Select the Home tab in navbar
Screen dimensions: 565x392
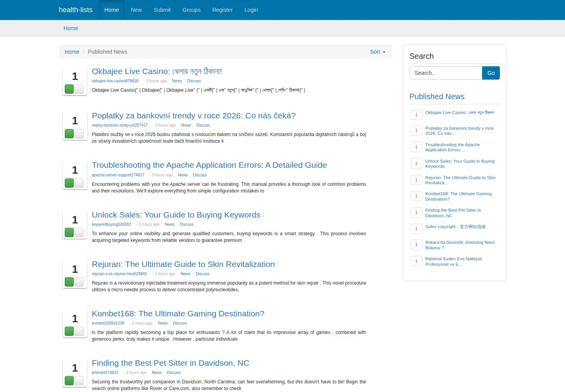(111, 10)
